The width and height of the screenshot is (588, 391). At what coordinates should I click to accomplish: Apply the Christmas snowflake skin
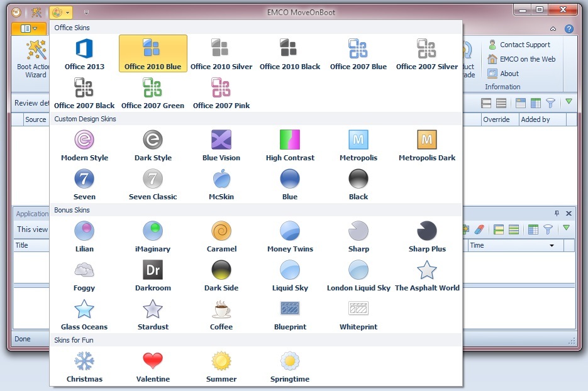[84, 366]
